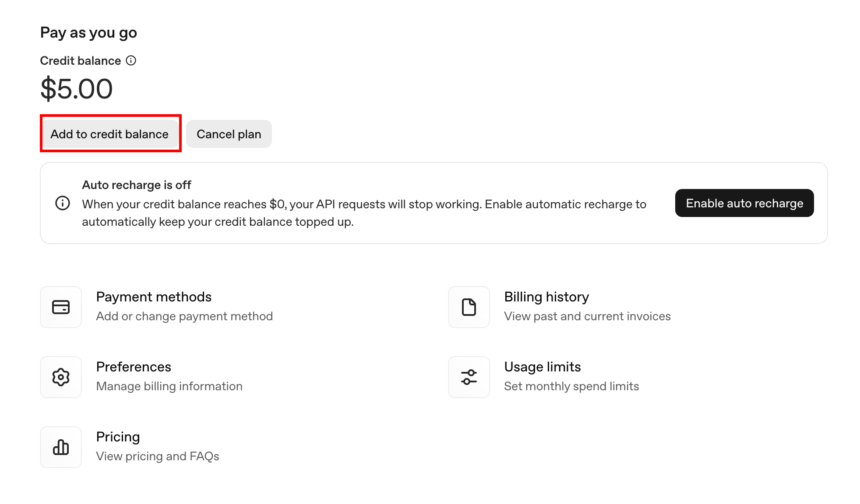This screenshot has height=504, width=860.
Task: Open the Payment methods title link
Action: [154, 297]
